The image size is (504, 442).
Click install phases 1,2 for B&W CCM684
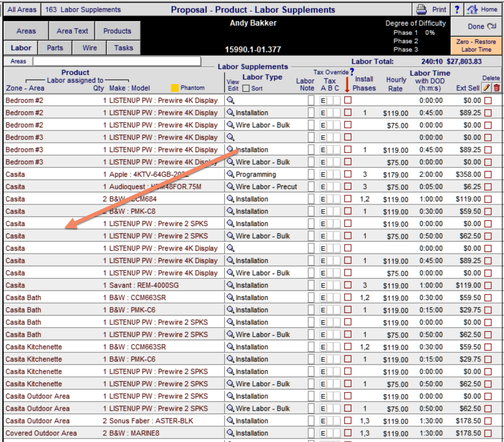[x=365, y=199]
